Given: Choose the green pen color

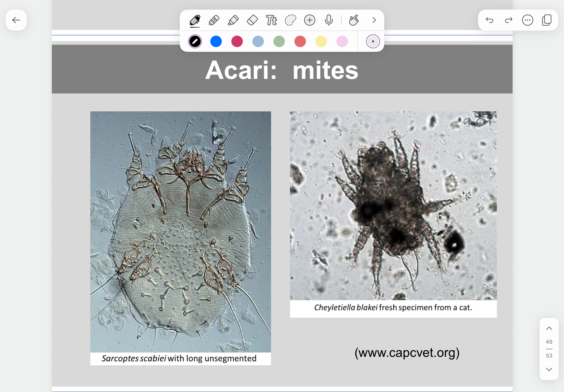Looking at the screenshot, I should 279,41.
